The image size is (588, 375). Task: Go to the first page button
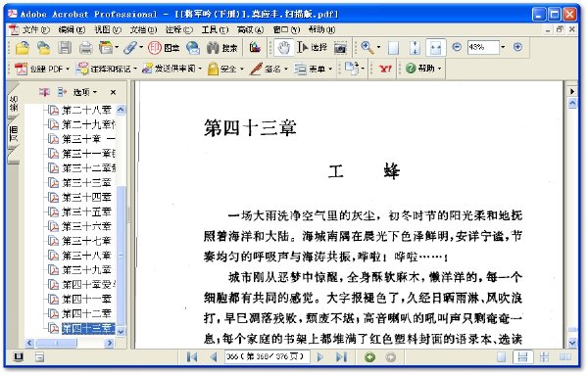192,357
